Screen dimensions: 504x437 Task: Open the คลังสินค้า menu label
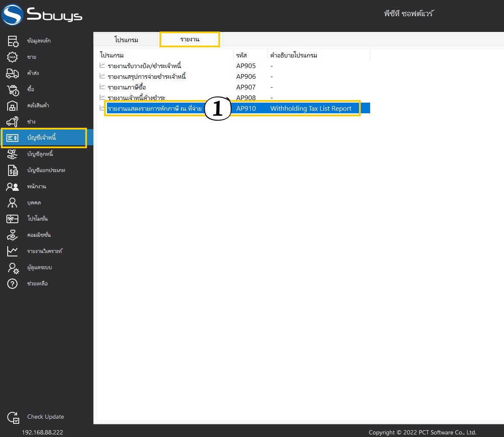click(38, 105)
